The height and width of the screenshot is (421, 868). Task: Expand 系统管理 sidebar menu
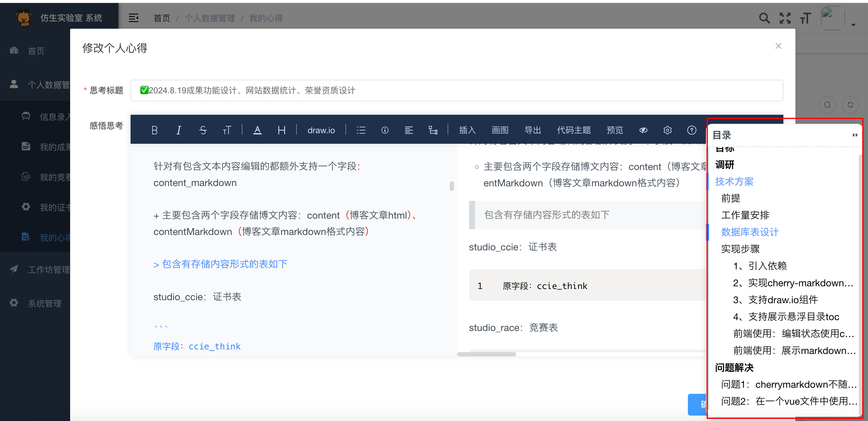[35, 303]
